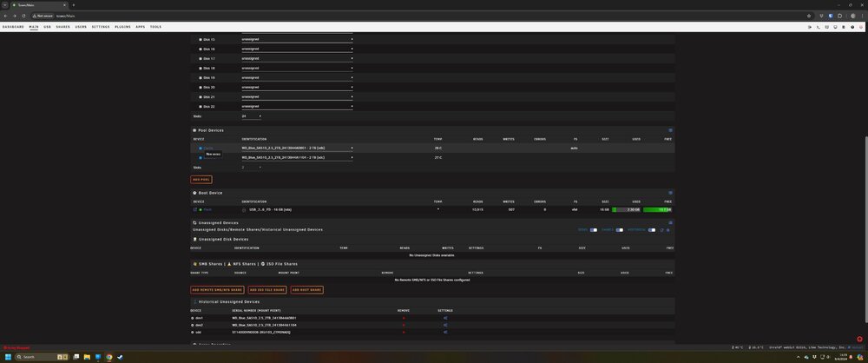The height and width of the screenshot is (363, 868).
Task: Click the Add Pool button
Action: [x=201, y=180]
